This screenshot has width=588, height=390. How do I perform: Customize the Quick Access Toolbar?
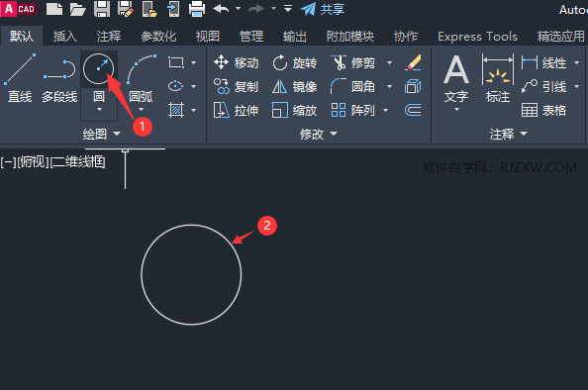coord(288,8)
